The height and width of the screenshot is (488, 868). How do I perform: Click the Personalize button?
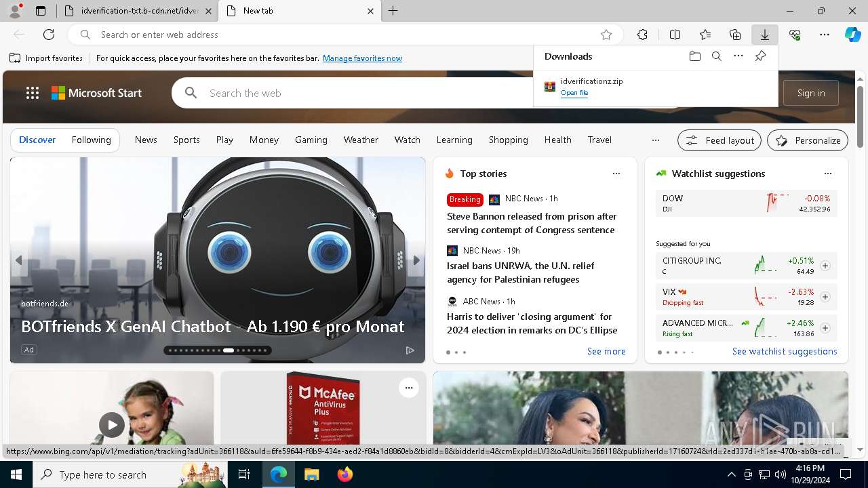(x=808, y=140)
